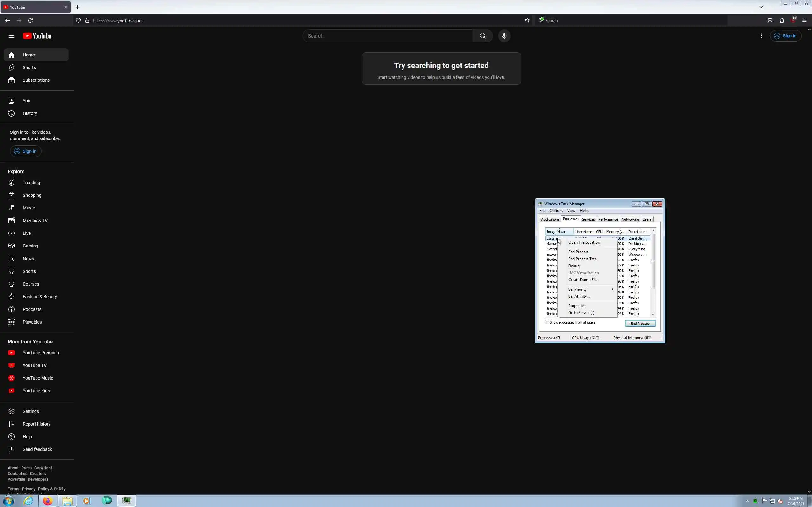The width and height of the screenshot is (812, 507).
Task: Click the YouTube voice search microphone icon
Action: (x=504, y=36)
